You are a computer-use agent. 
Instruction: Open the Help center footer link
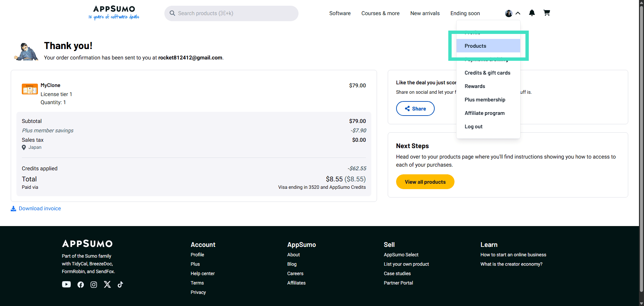coord(203,273)
